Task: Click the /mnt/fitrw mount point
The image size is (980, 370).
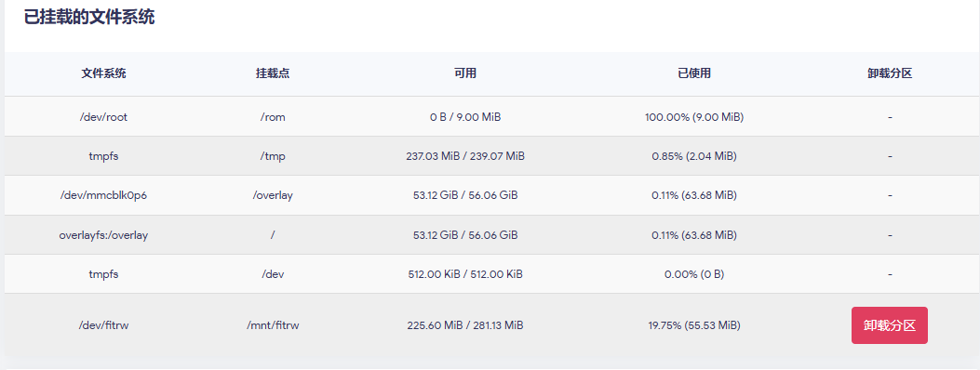Action: point(273,325)
